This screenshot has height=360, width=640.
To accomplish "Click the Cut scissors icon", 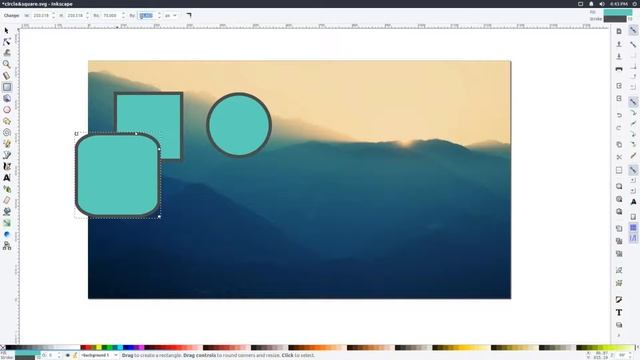I will [619, 157].
